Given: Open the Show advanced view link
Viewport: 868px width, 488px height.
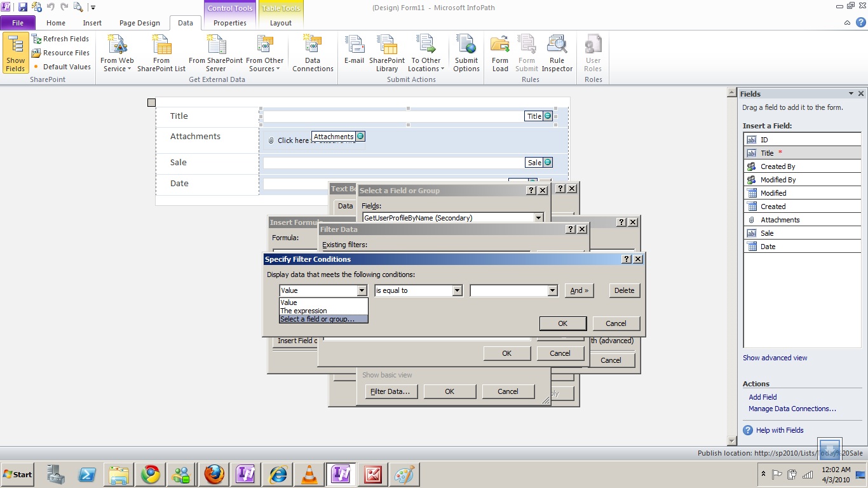Looking at the screenshot, I should pos(775,358).
